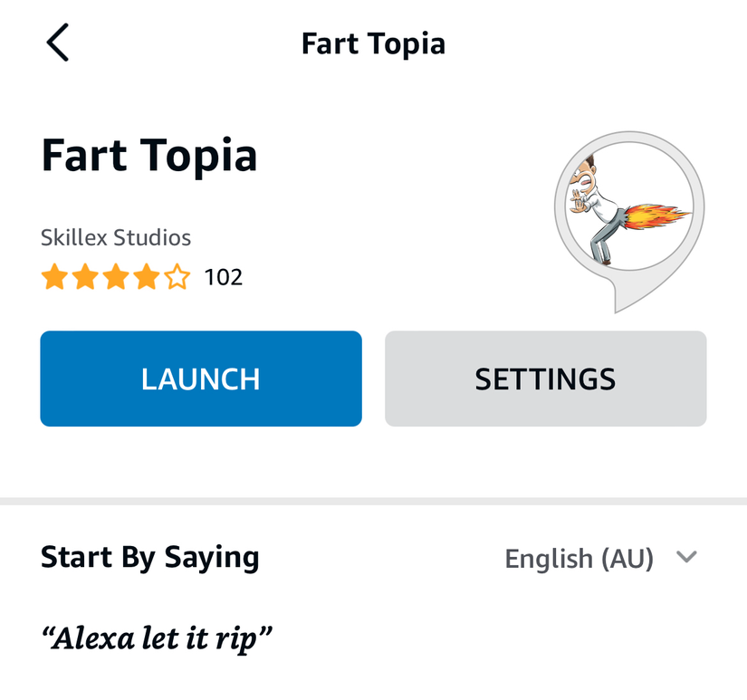Tap the Fart Topia header title
Viewport: 747px width, 700px height.
(373, 43)
